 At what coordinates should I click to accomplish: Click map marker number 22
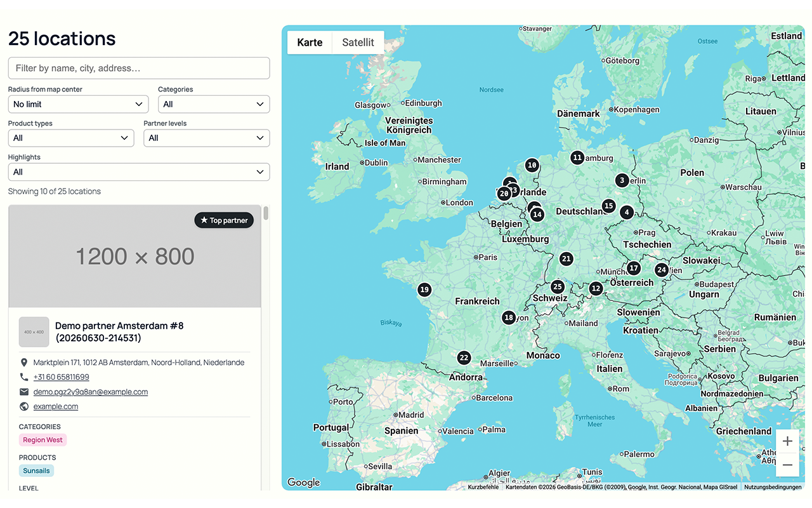(x=464, y=358)
